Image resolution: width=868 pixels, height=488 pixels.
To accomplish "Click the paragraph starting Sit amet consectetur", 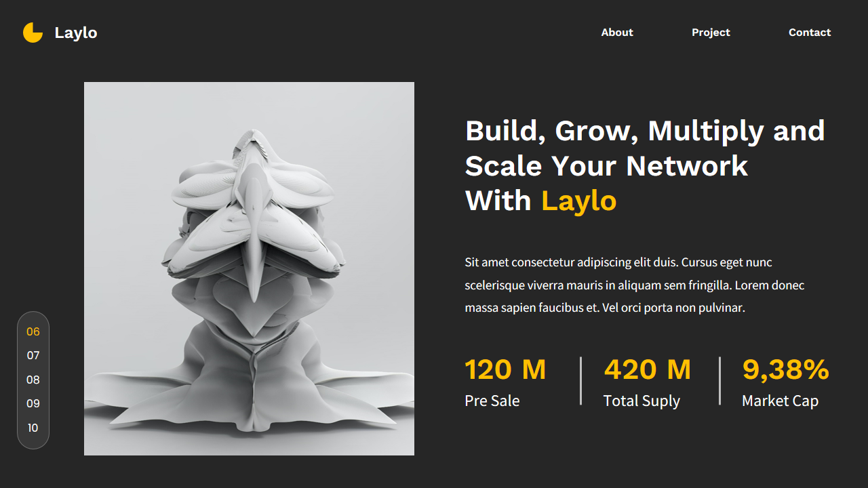I will pos(635,285).
